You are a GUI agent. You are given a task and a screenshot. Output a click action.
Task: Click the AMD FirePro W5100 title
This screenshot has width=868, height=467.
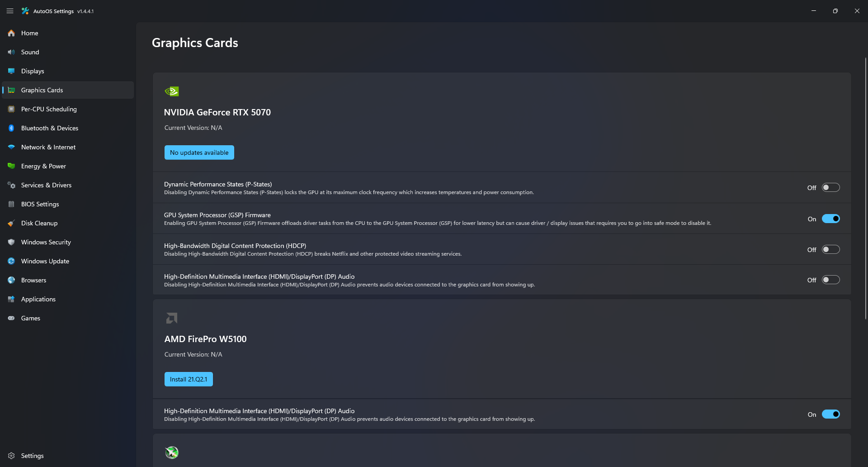[206, 339]
